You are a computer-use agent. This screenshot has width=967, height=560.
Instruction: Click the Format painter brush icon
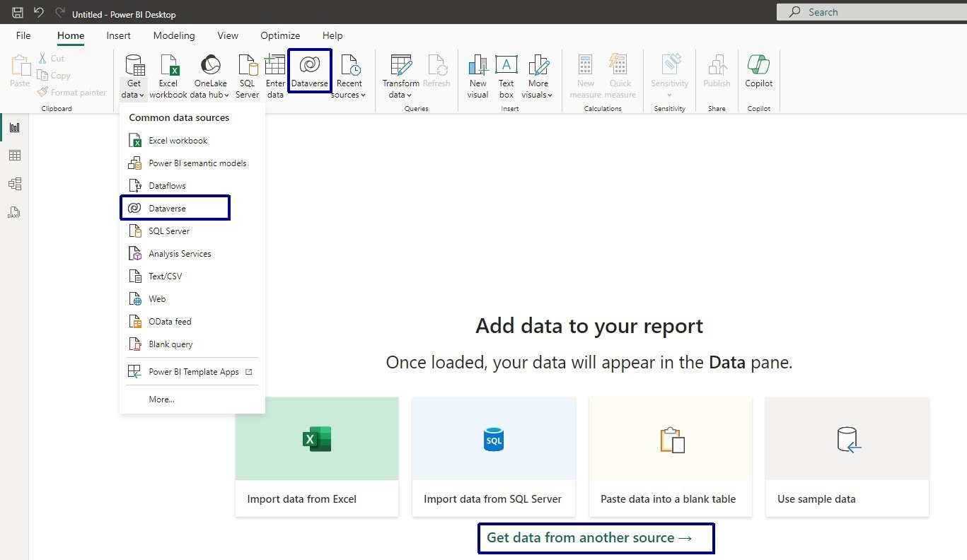pyautogui.click(x=42, y=92)
